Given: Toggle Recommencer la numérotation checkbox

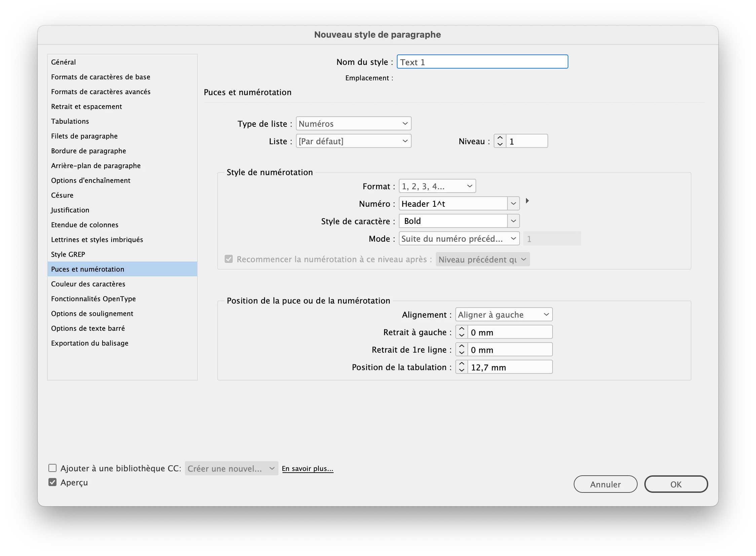Looking at the screenshot, I should pyautogui.click(x=229, y=259).
